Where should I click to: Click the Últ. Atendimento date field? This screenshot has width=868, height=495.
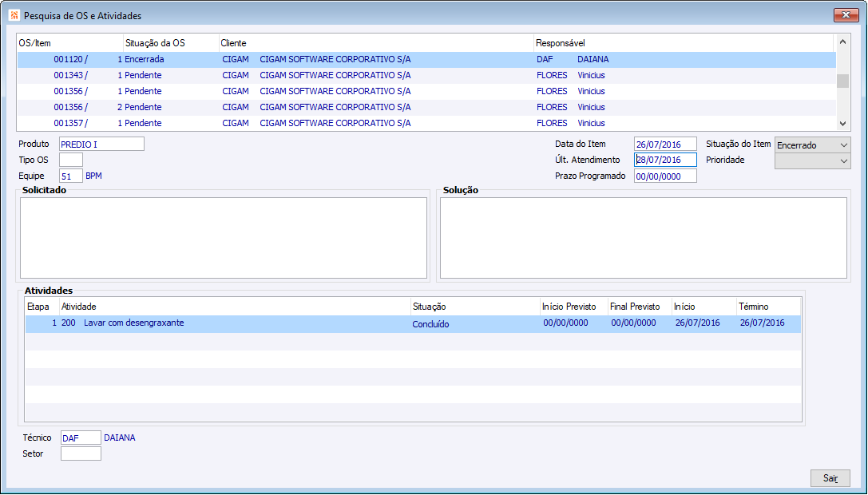(665, 160)
